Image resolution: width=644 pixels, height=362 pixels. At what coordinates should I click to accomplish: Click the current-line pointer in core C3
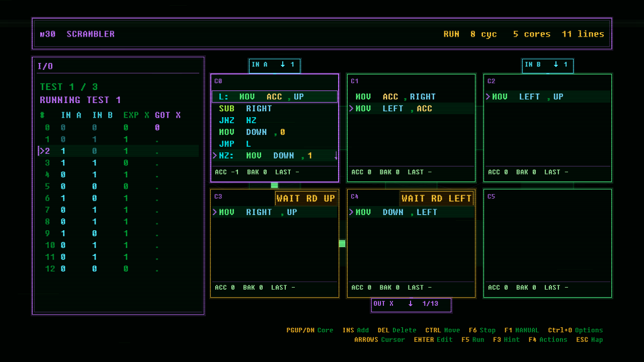pyautogui.click(x=215, y=212)
